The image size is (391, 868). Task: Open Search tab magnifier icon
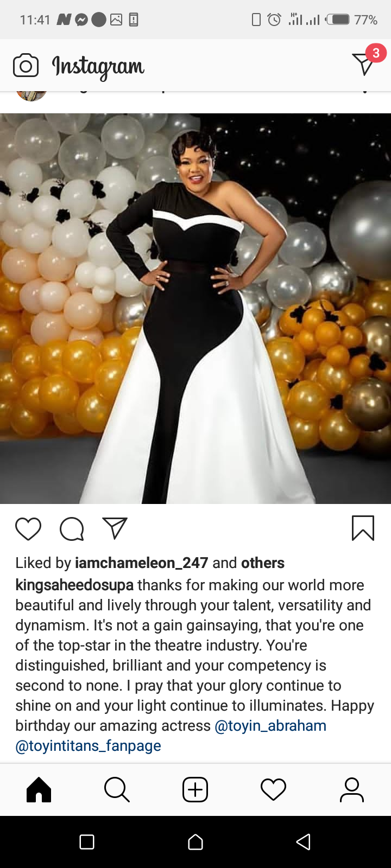pos(117,790)
